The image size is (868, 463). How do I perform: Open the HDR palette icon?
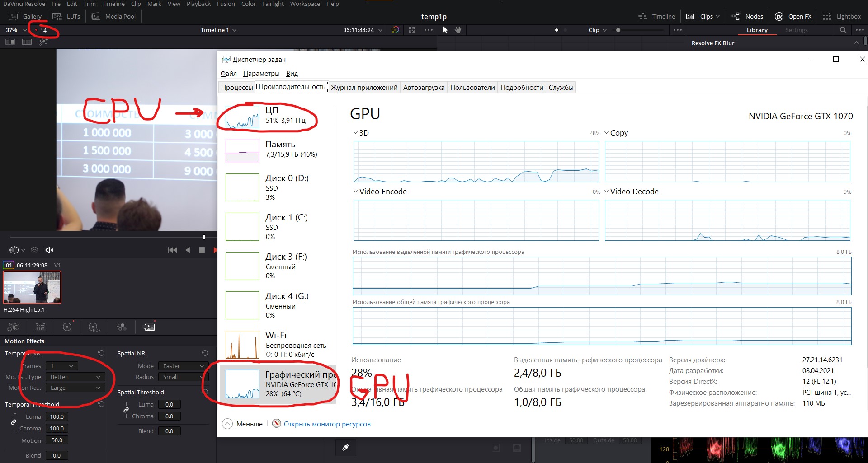click(94, 327)
